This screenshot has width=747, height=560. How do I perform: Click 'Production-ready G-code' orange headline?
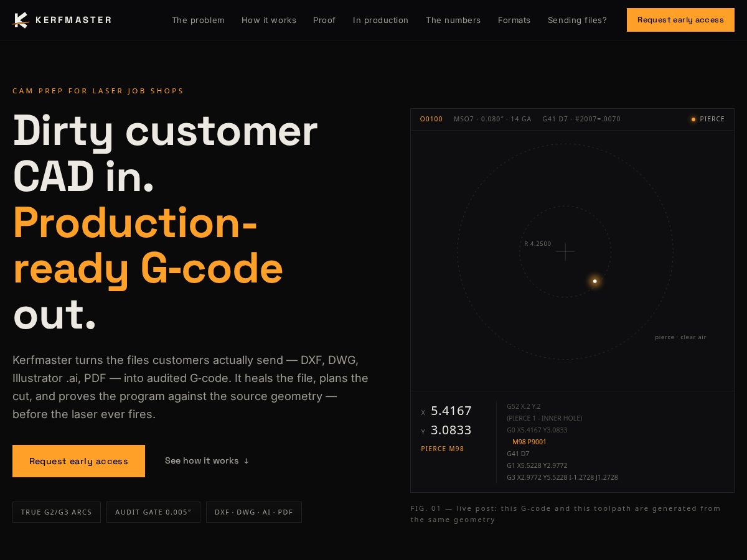[x=148, y=246]
